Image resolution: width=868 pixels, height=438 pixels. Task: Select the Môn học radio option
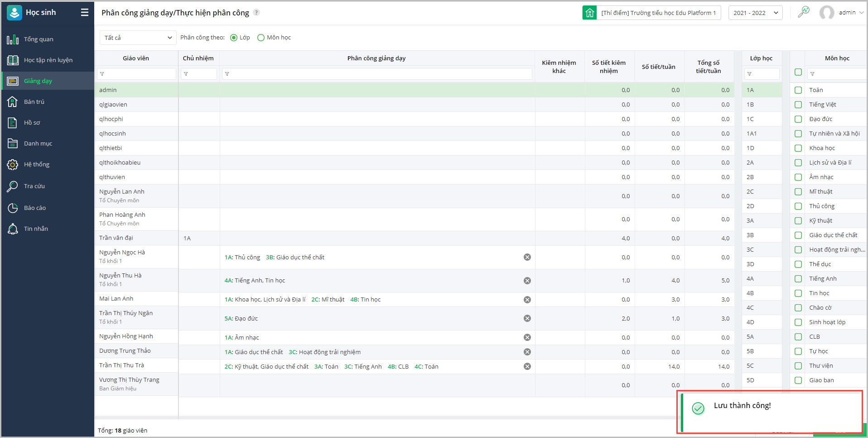[x=261, y=38]
